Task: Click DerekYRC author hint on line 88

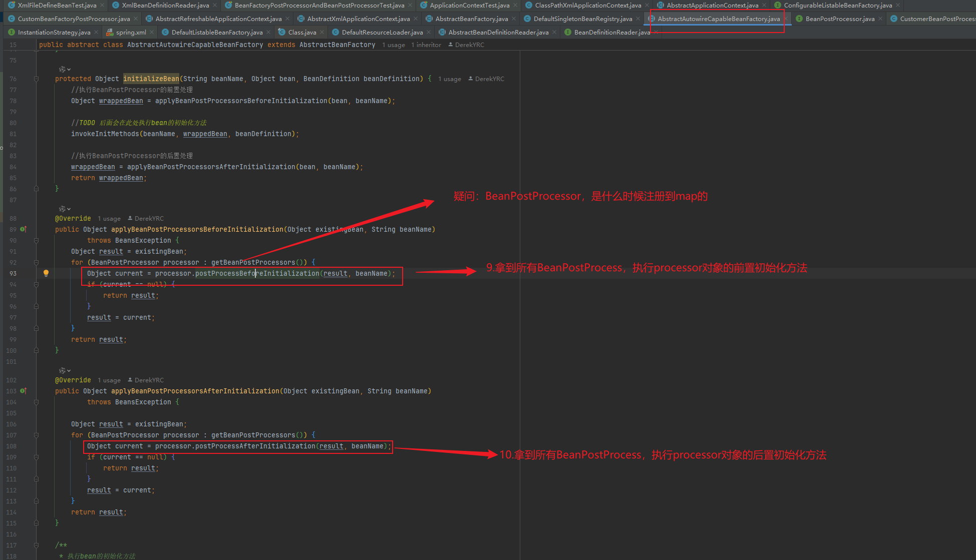Action: coord(148,219)
